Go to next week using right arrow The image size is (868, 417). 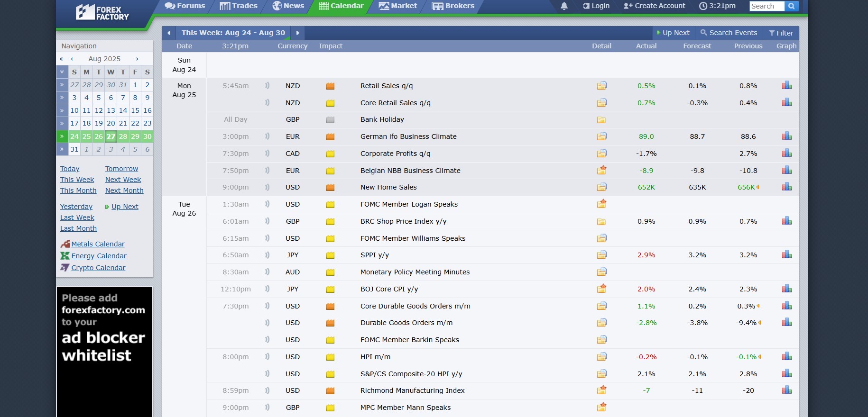[x=298, y=33]
